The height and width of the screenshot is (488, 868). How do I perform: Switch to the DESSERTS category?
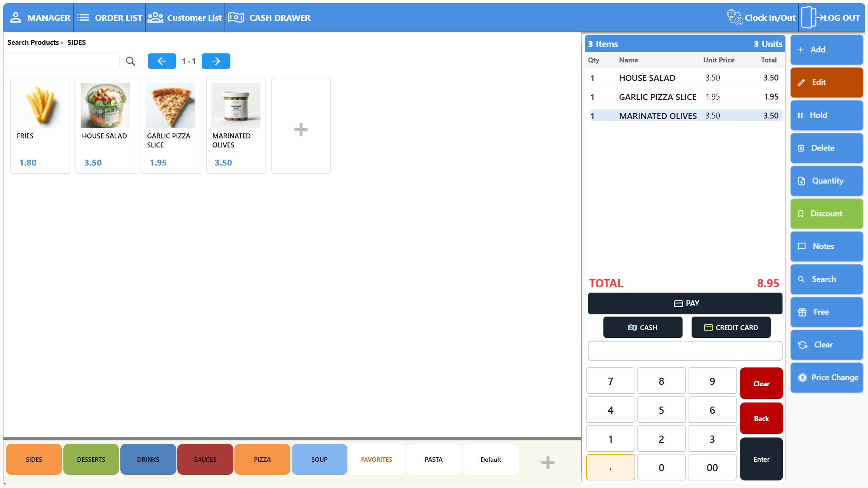(x=90, y=459)
